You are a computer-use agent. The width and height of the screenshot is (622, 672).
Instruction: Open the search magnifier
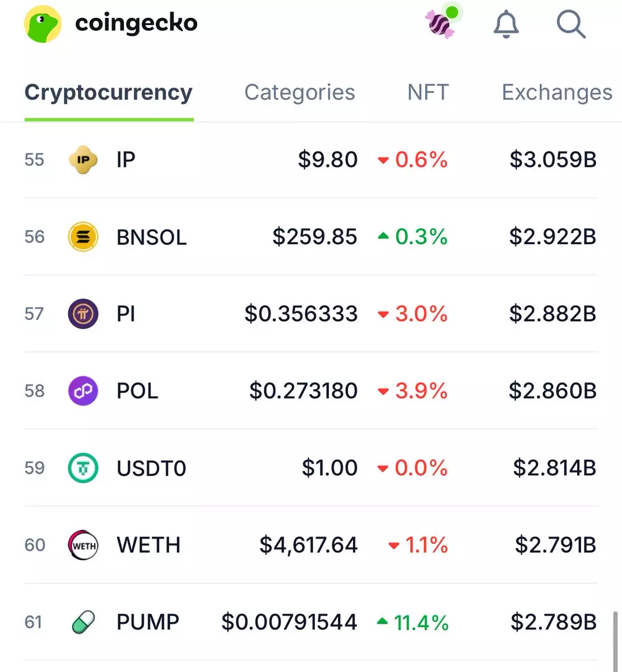tap(570, 24)
